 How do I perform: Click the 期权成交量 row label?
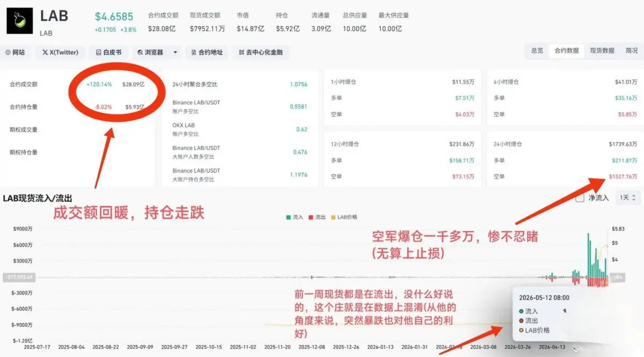[x=24, y=129]
